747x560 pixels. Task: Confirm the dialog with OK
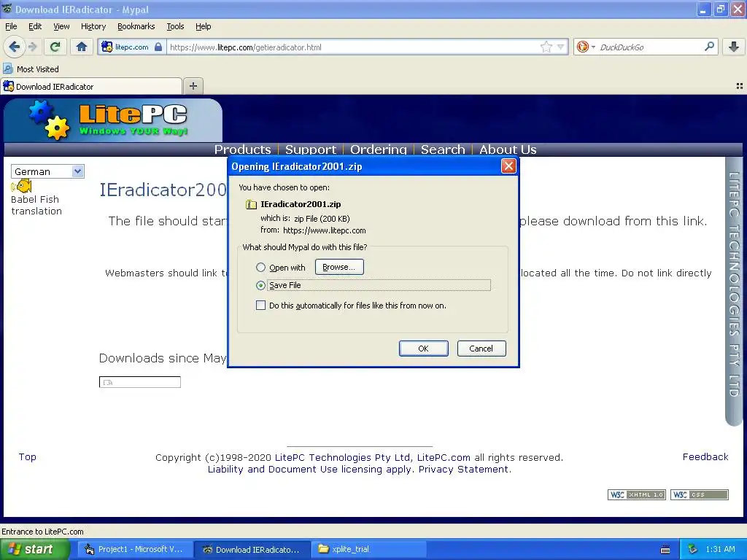(423, 349)
